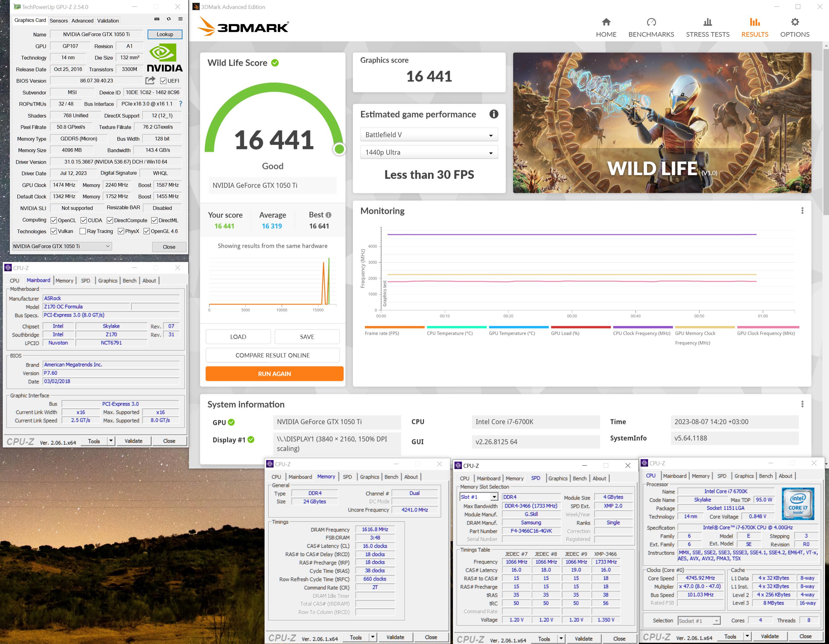Screen dimensions: 829x644
Task: Toggle the DirectML checkbox
Action: point(154,220)
